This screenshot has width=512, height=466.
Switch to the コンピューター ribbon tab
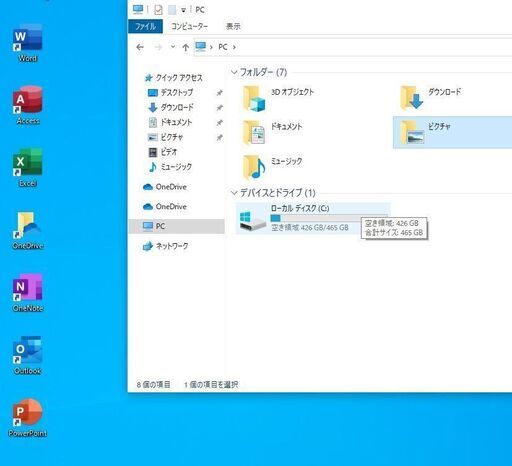(x=189, y=26)
